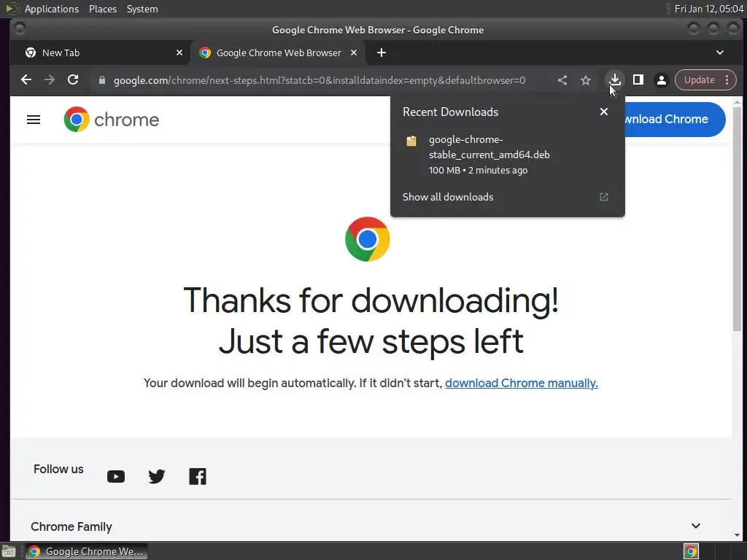View site info via the lock icon
Viewport: 747px width, 560px height.
click(x=102, y=80)
